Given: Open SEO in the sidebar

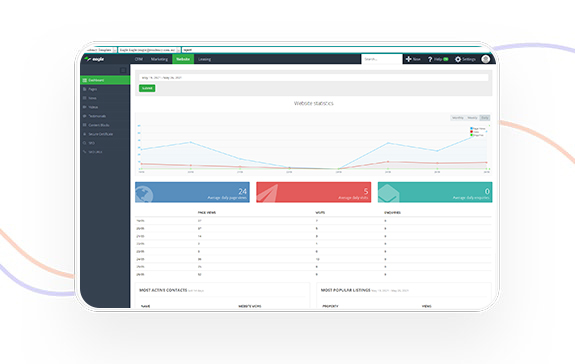Looking at the screenshot, I should coord(105,143).
